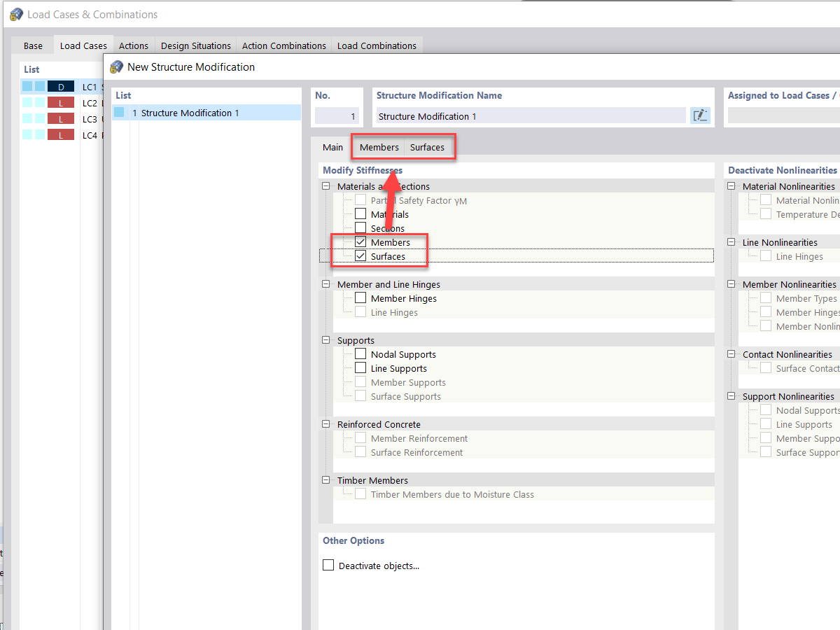
Task: Click the Surface Contact checkbox
Action: (766, 368)
